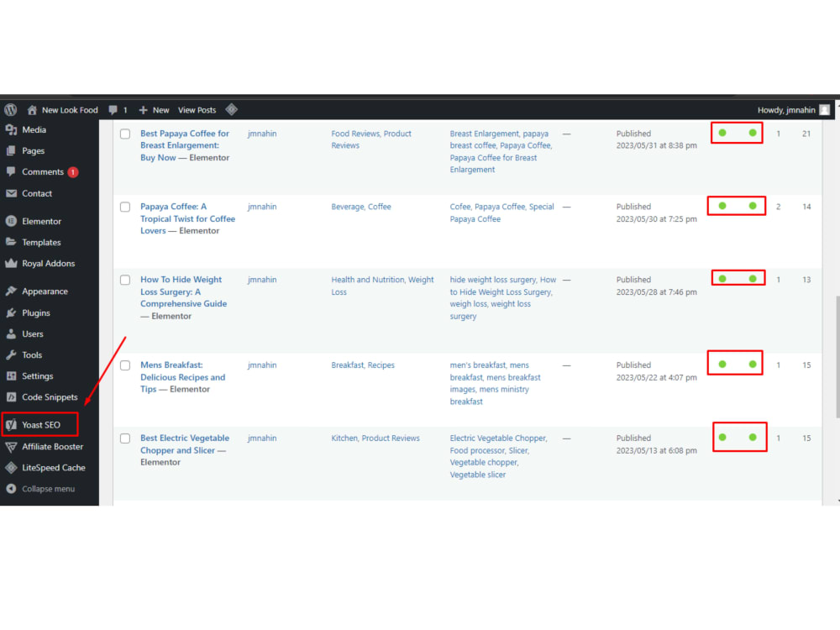
Task: Check the Mens Breakfast post checkbox
Action: pyautogui.click(x=125, y=365)
